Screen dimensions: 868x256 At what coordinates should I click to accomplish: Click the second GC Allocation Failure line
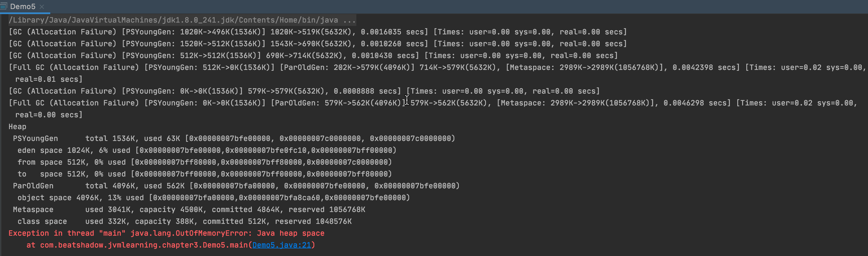pos(317,44)
